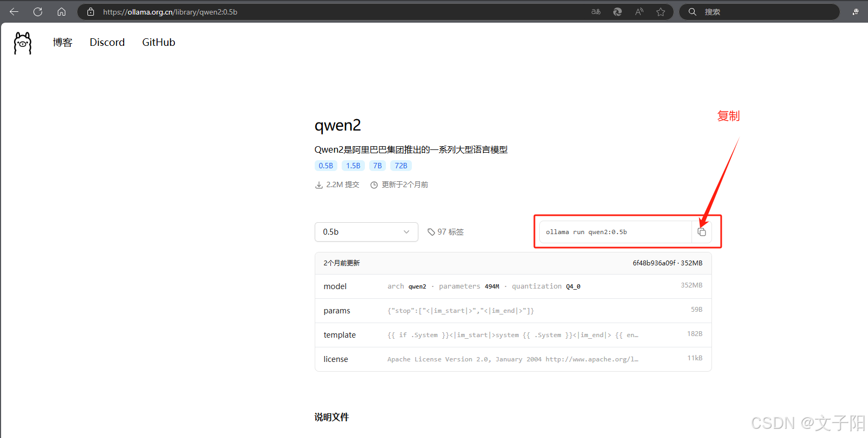Go back with the browser back arrow

[x=14, y=12]
